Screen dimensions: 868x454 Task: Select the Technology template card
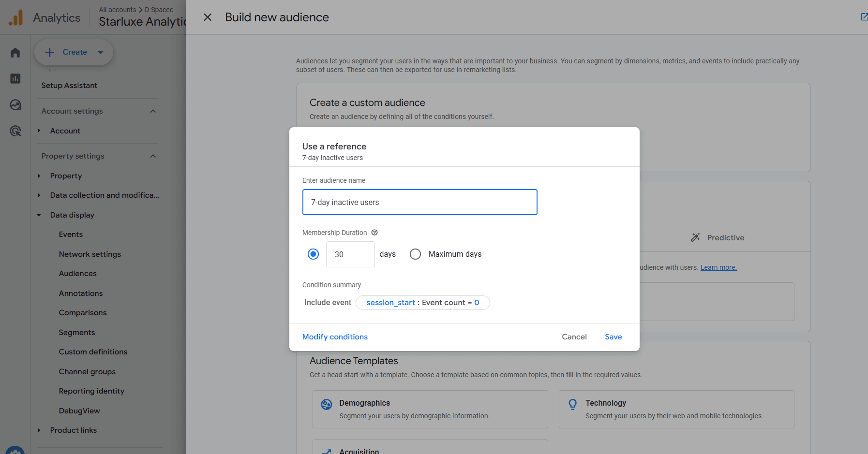pyautogui.click(x=676, y=409)
